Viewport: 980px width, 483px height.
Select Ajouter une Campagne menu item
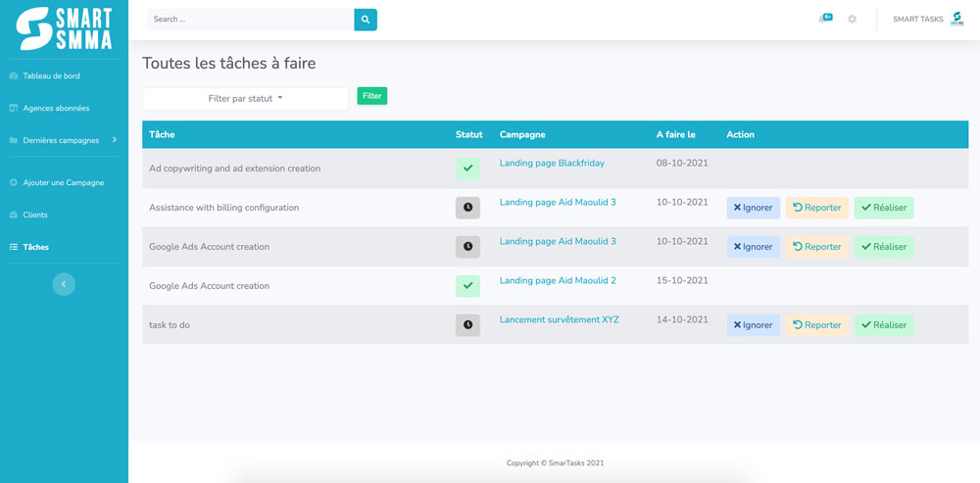(63, 182)
